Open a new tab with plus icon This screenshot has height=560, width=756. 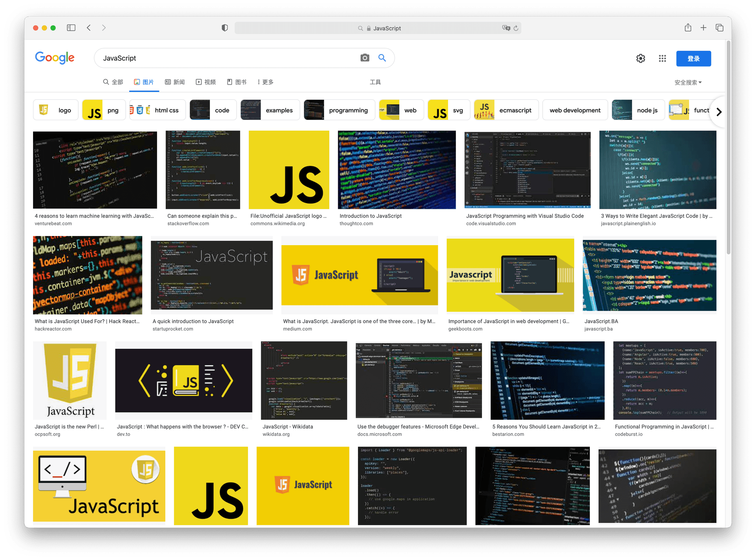coord(703,28)
